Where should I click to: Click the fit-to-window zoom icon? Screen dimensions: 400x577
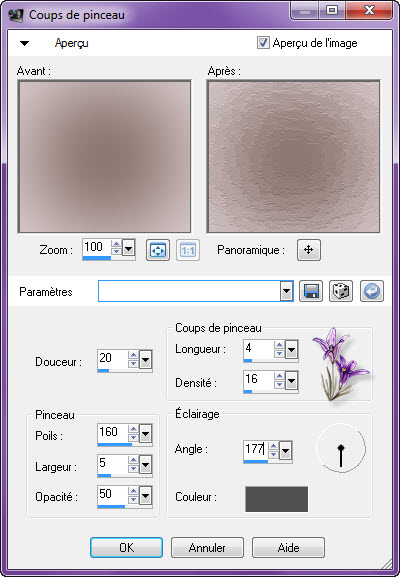[158, 250]
